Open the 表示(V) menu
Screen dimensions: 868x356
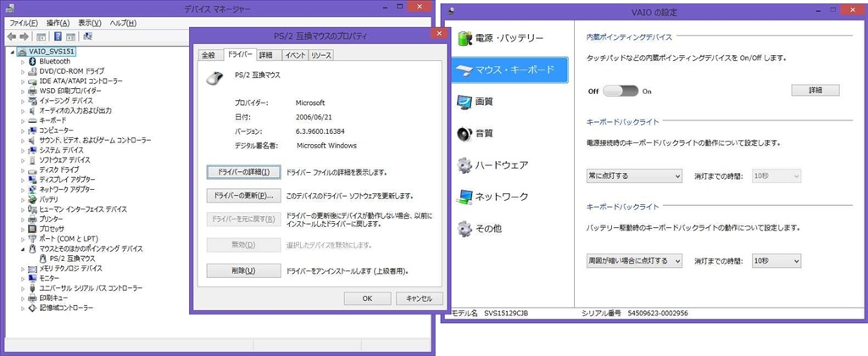[90, 23]
